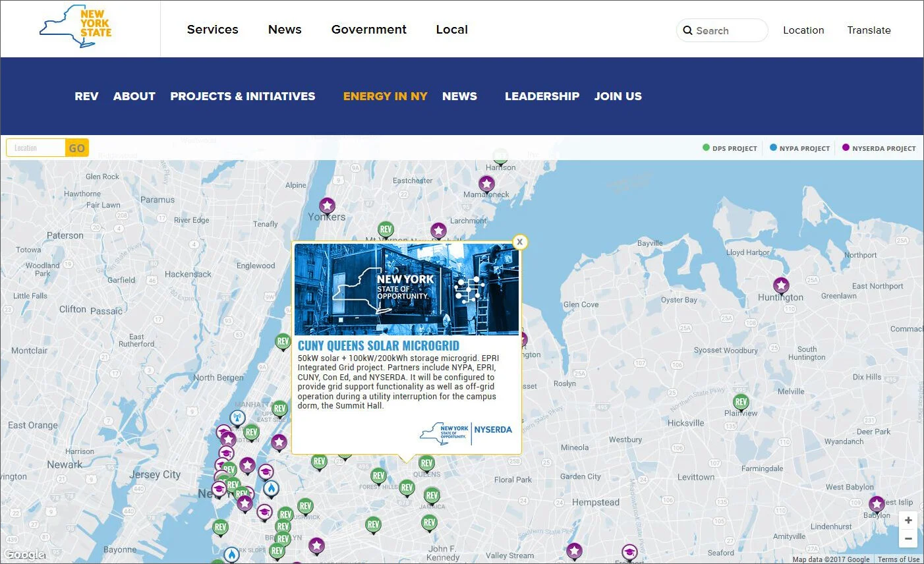Viewport: 924px width, 564px height.
Task: Open the green REV marker at Plainview
Action: tap(741, 402)
